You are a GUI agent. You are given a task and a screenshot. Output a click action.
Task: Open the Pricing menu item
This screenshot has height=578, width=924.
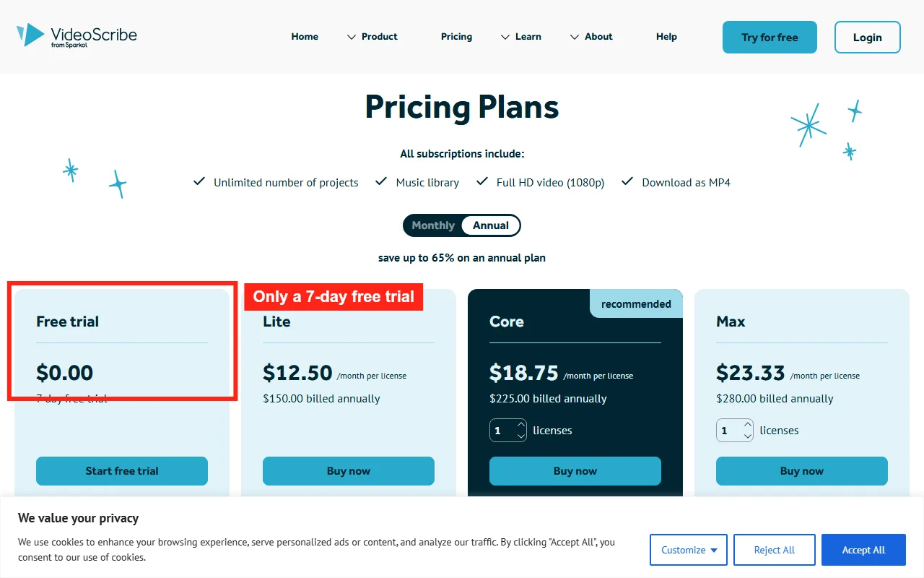coord(456,37)
